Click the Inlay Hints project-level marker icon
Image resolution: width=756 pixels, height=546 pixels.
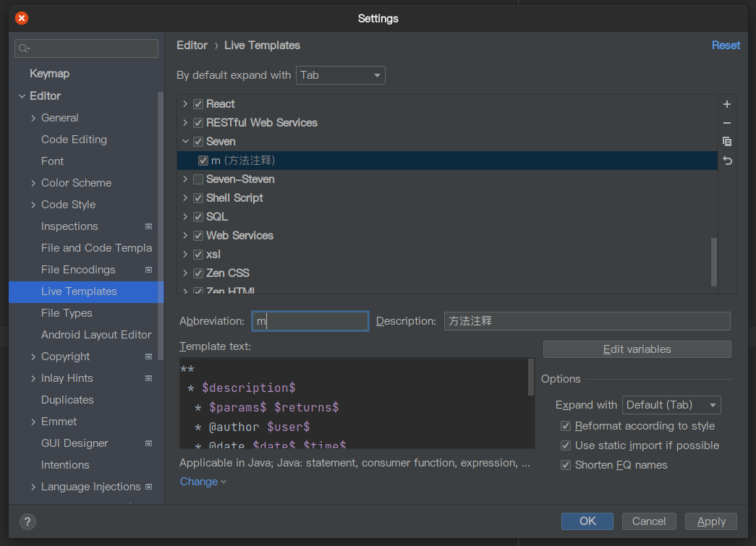pyautogui.click(x=148, y=378)
